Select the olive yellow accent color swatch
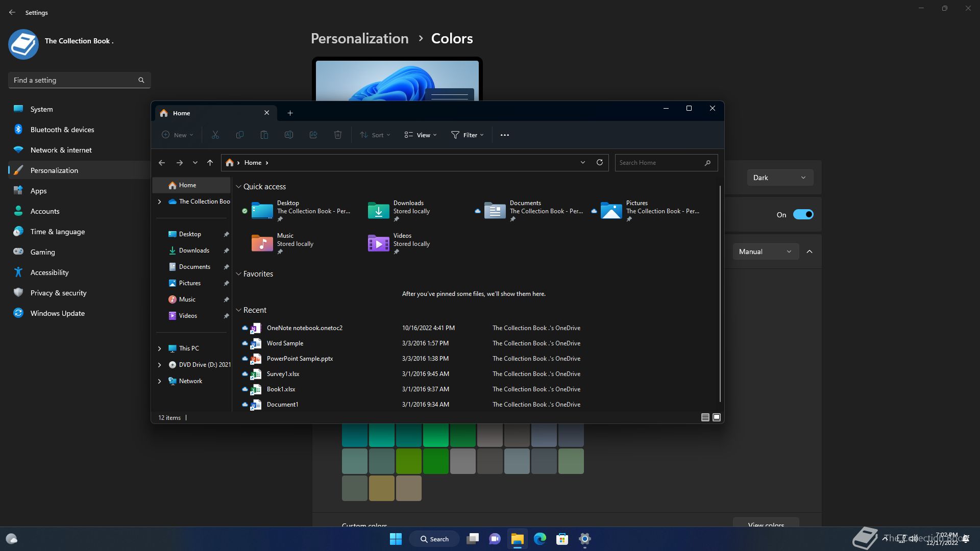 tap(381, 488)
